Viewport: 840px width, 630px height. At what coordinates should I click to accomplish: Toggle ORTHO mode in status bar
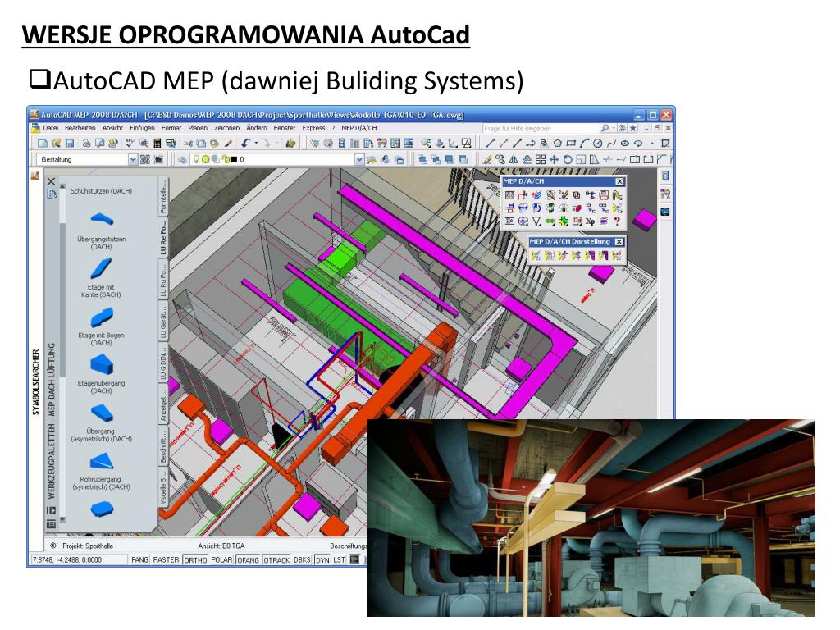195,559
